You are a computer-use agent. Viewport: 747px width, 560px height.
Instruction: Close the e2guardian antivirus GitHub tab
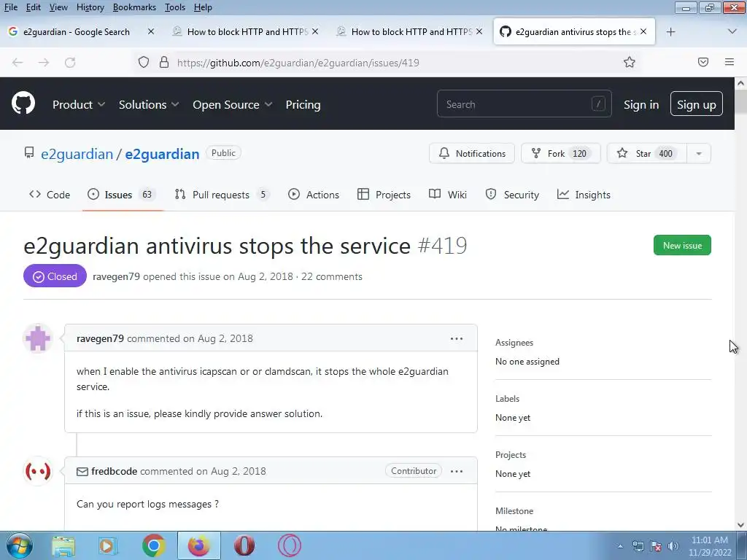(x=643, y=31)
